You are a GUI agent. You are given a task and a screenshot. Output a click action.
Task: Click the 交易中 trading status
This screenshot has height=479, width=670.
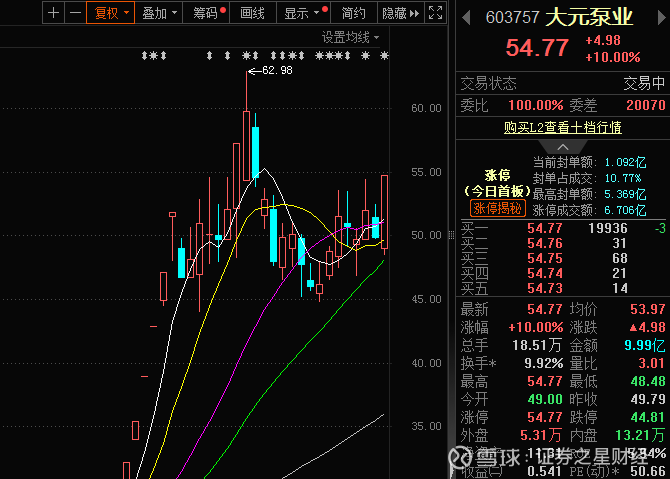pos(644,83)
